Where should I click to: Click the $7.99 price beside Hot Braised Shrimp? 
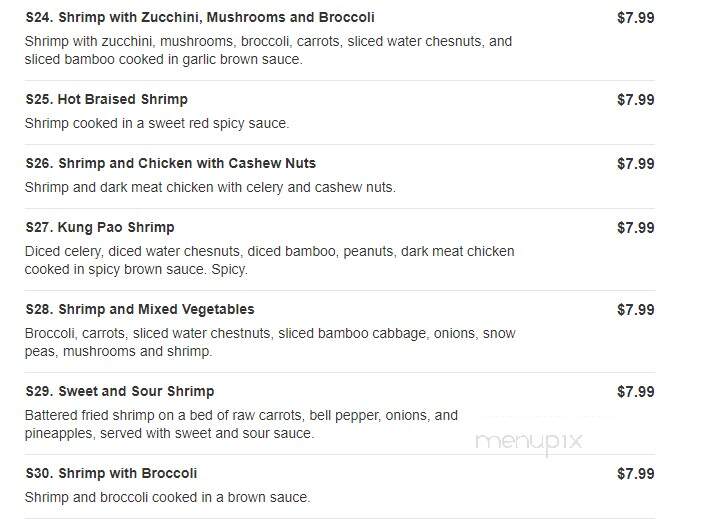[x=636, y=100]
